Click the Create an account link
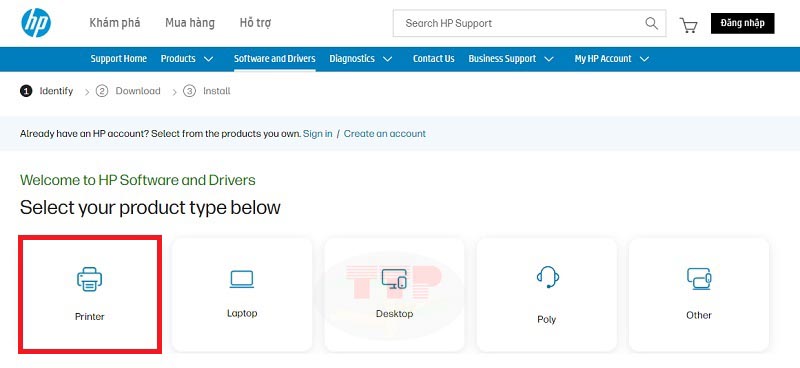 coord(385,134)
